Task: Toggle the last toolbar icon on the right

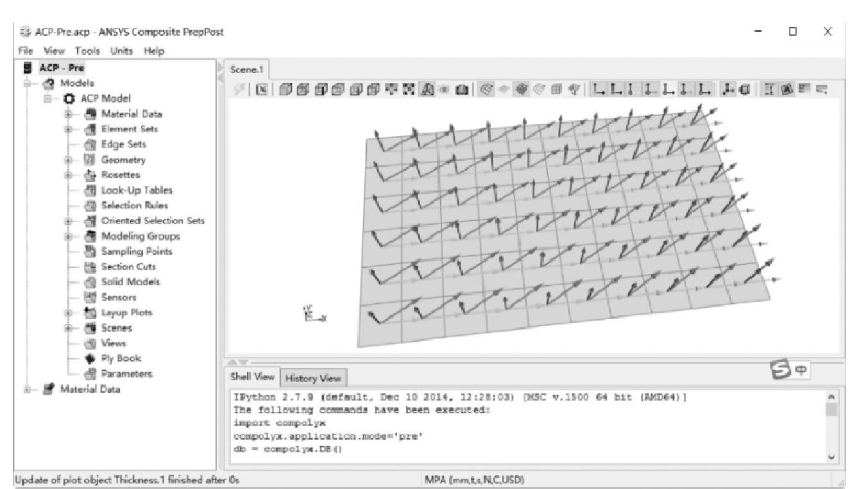Action: tap(823, 90)
